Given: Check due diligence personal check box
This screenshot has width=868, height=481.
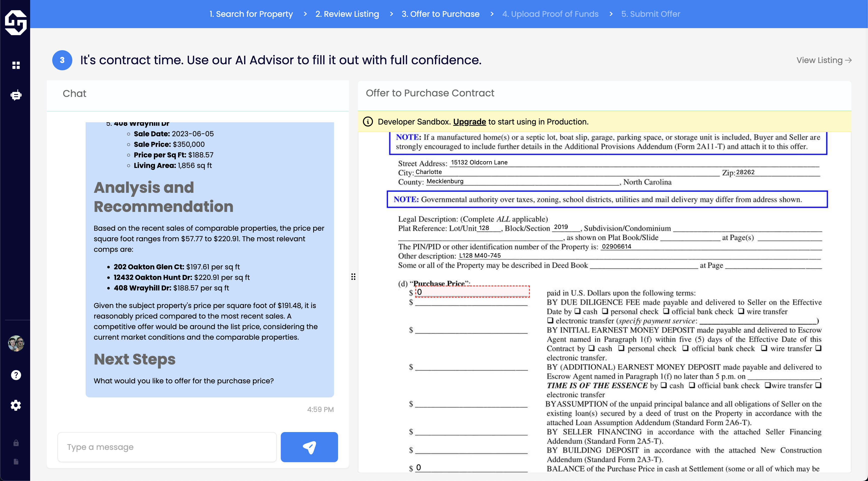Looking at the screenshot, I should tap(605, 311).
